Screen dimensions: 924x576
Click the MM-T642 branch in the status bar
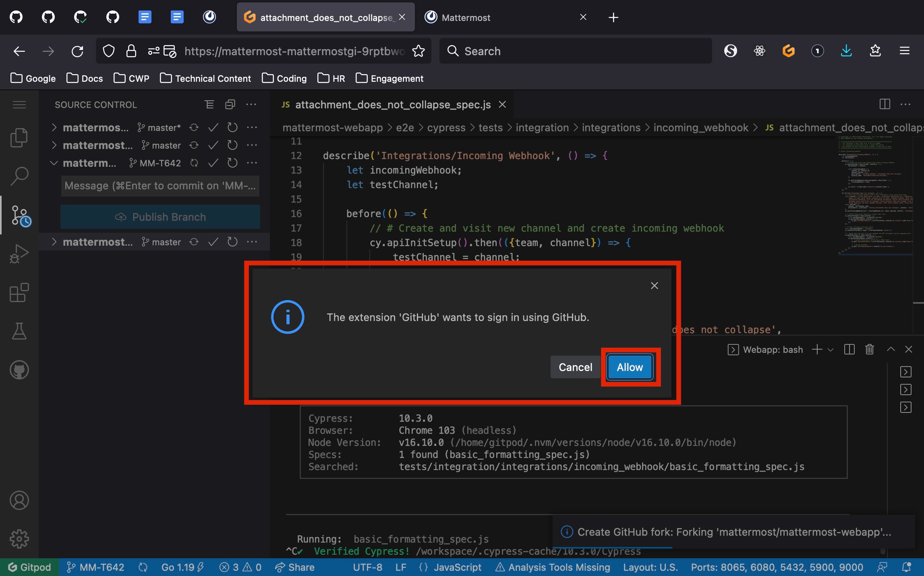tap(95, 567)
